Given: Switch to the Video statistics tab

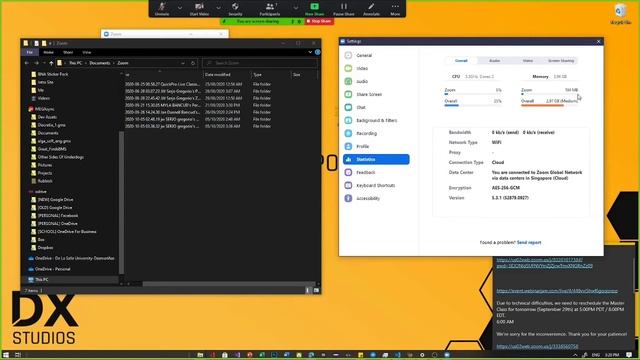Looking at the screenshot, I should (x=528, y=60).
